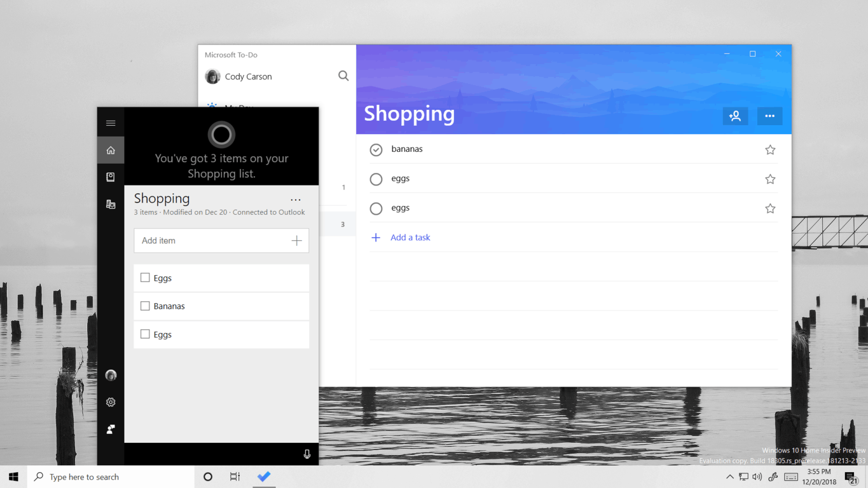868x488 pixels.
Task: Open Task View on the taskbar
Action: click(235, 477)
